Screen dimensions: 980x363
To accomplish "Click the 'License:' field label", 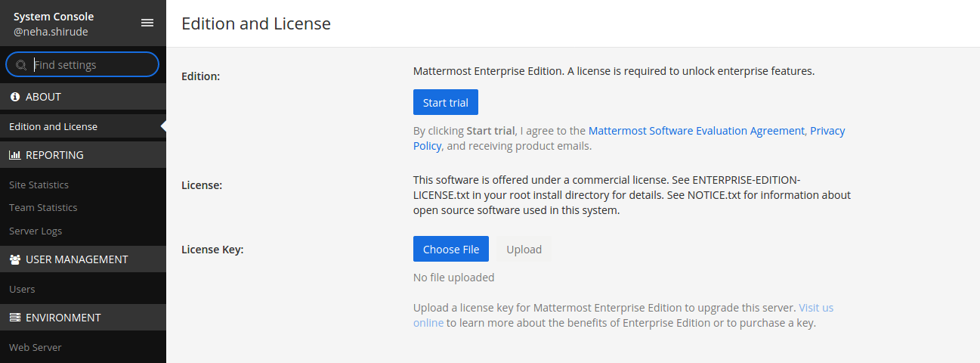I will 202,185.
